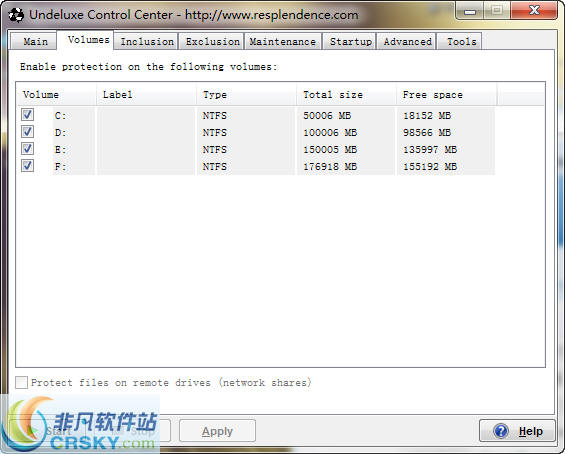Toggle protection for the E: volume

[x=27, y=149]
